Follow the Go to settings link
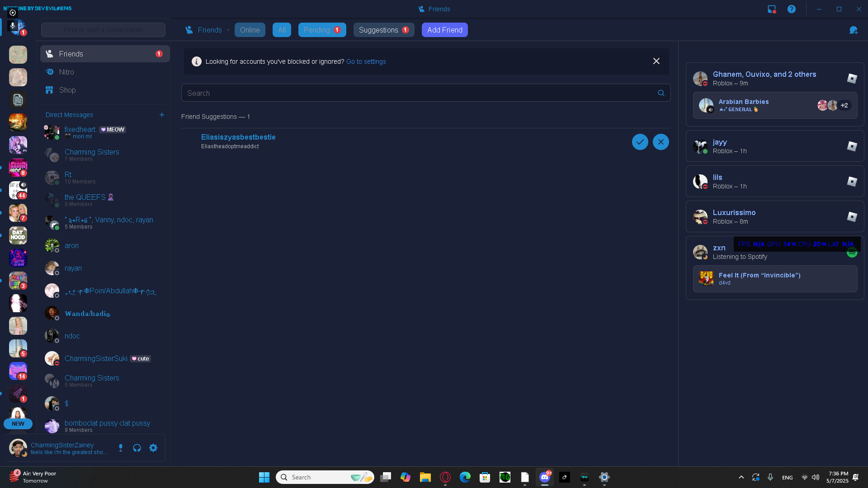This screenshot has width=868, height=488. point(366,61)
